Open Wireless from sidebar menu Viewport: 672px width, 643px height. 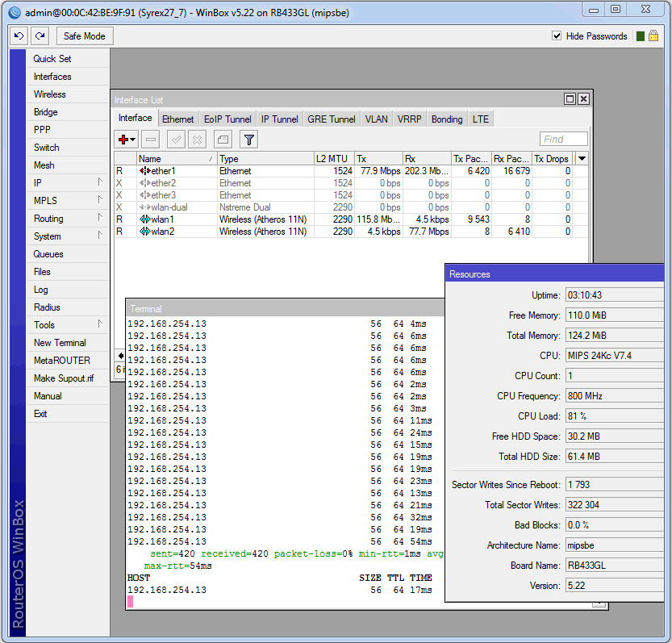click(x=67, y=94)
